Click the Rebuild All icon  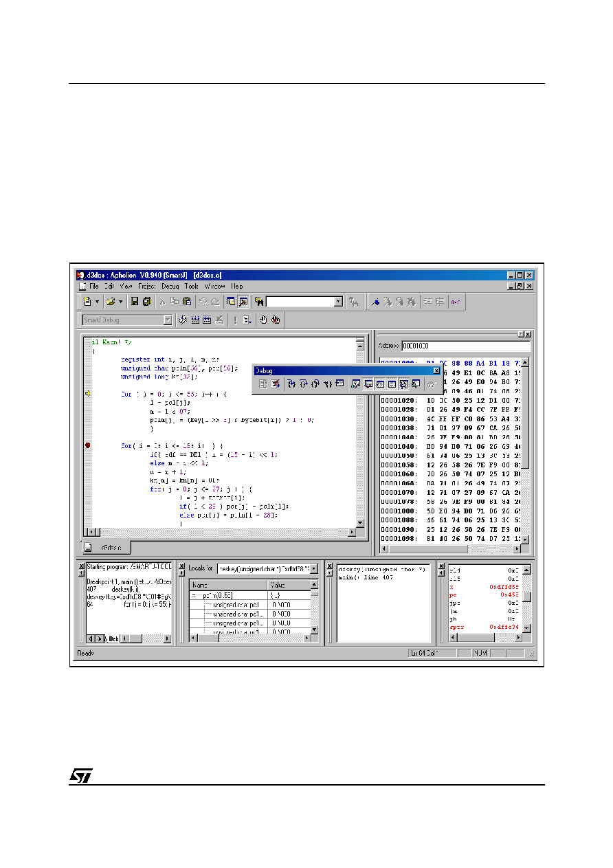click(x=206, y=320)
